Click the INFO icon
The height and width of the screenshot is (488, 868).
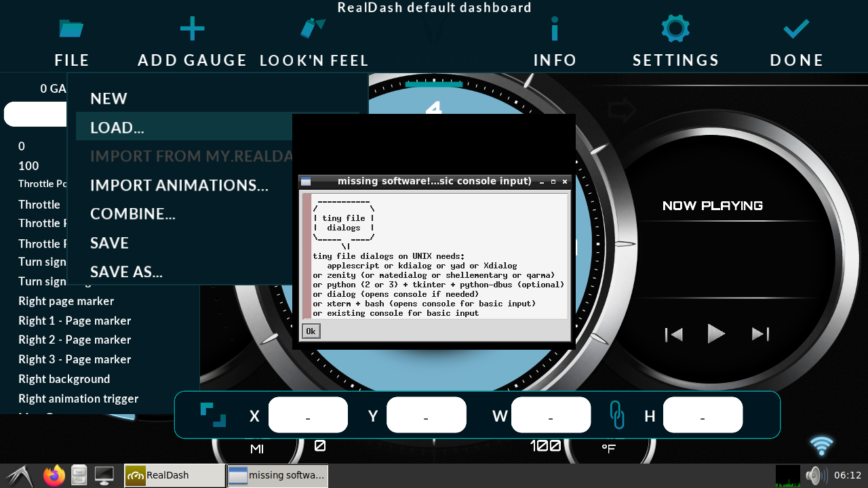click(555, 29)
